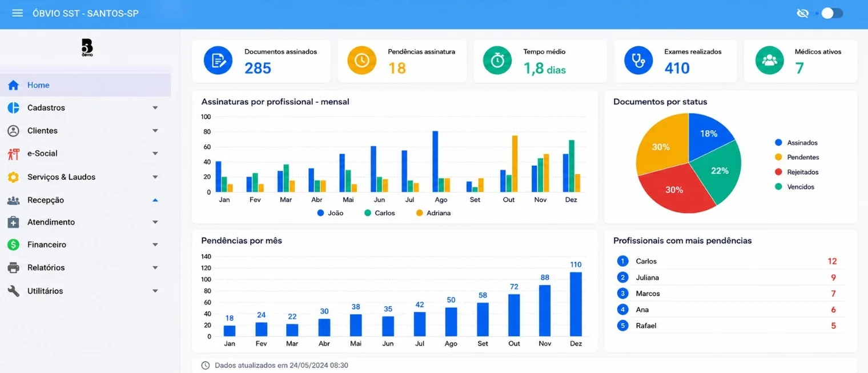Click the Cadastros pie icon
868x373 pixels.
point(13,108)
